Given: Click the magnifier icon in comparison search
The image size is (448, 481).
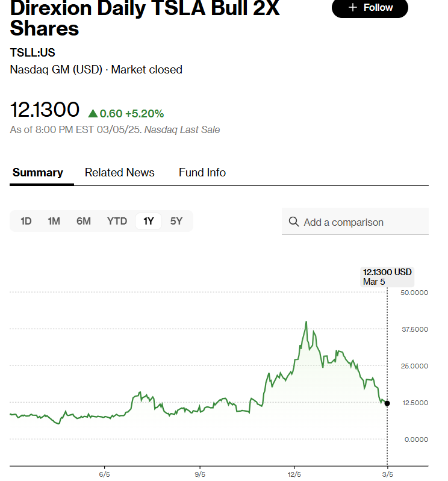Looking at the screenshot, I should click(x=294, y=222).
